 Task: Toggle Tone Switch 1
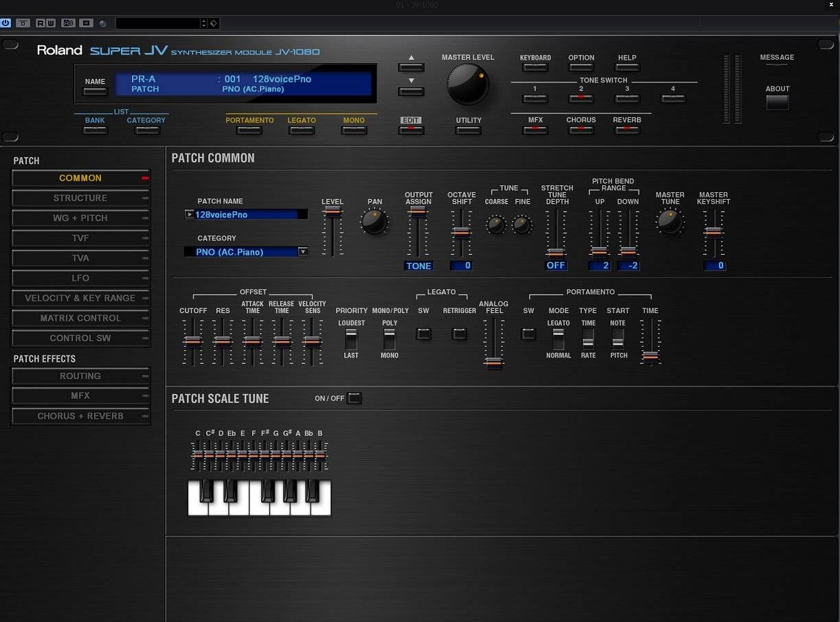tap(535, 98)
